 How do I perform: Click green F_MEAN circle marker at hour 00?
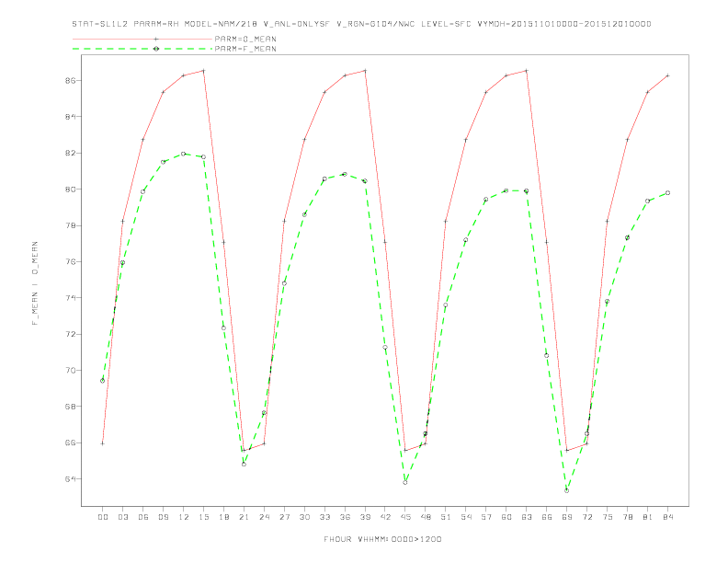tap(103, 381)
